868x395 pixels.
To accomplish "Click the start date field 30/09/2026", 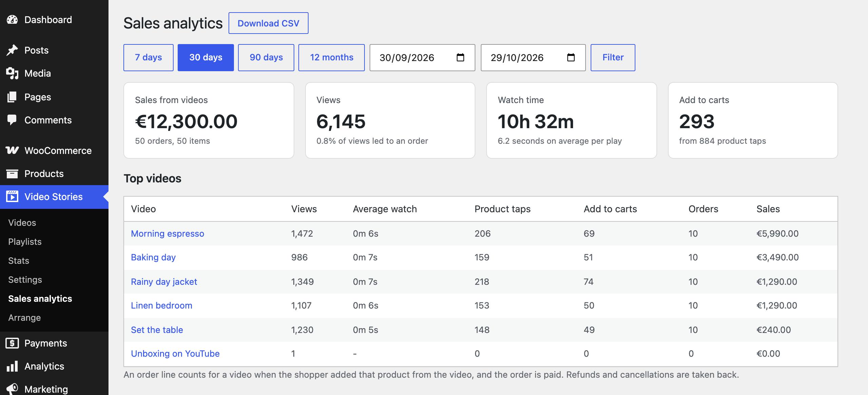I will (x=422, y=57).
